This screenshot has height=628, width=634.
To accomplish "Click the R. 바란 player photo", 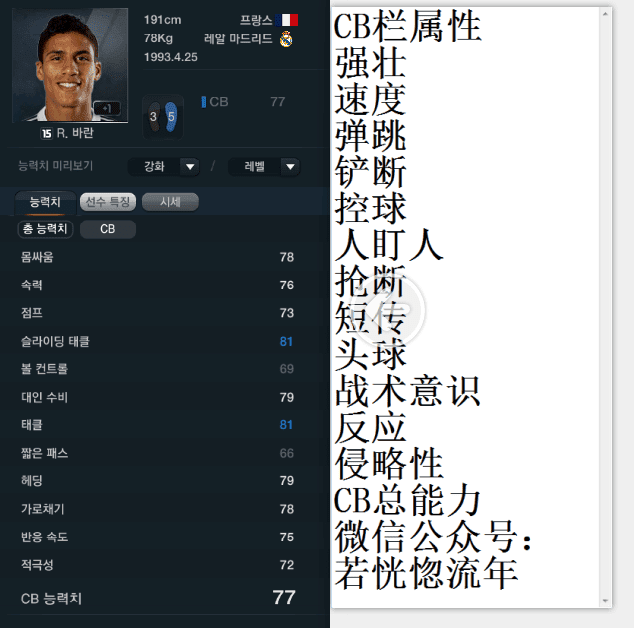I will tap(70, 65).
